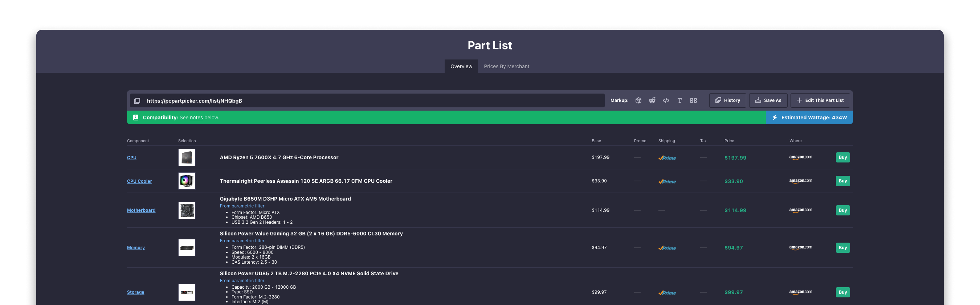The width and height of the screenshot is (980, 305).
Task: Switch to the Overview tab
Action: point(461,66)
